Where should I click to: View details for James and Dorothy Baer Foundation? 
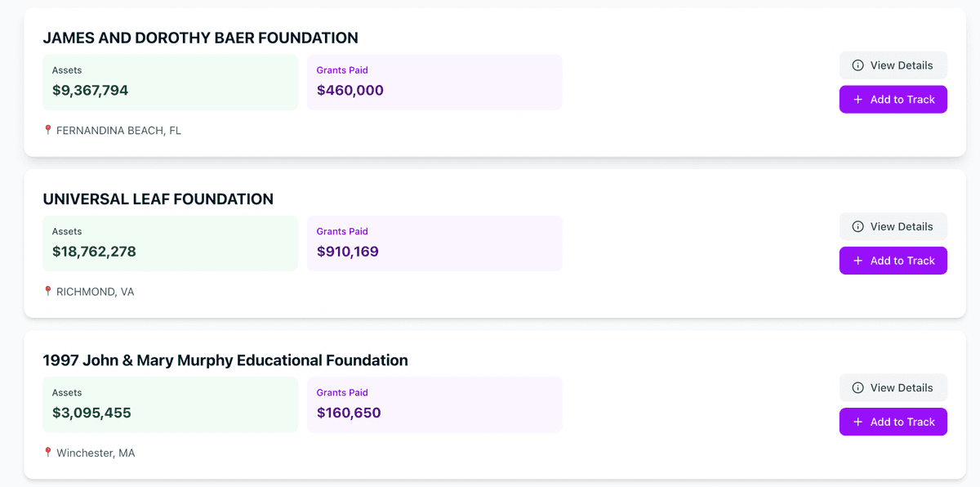point(893,65)
